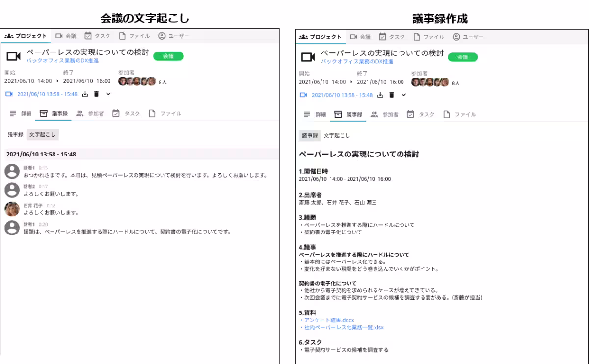
Task: Click the trash icon in the right panel
Action: click(x=392, y=95)
